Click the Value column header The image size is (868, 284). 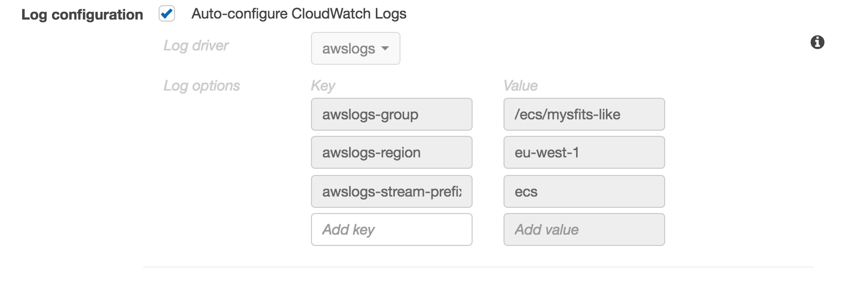pos(520,85)
